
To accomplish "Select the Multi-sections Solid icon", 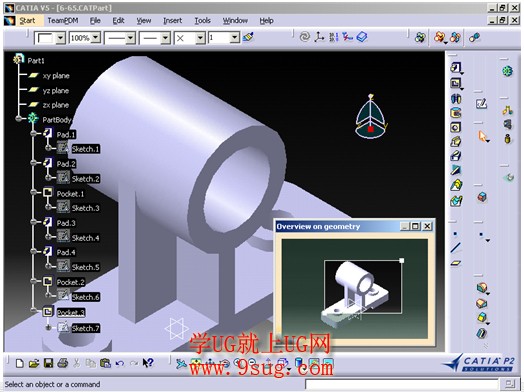I will click(x=456, y=185).
